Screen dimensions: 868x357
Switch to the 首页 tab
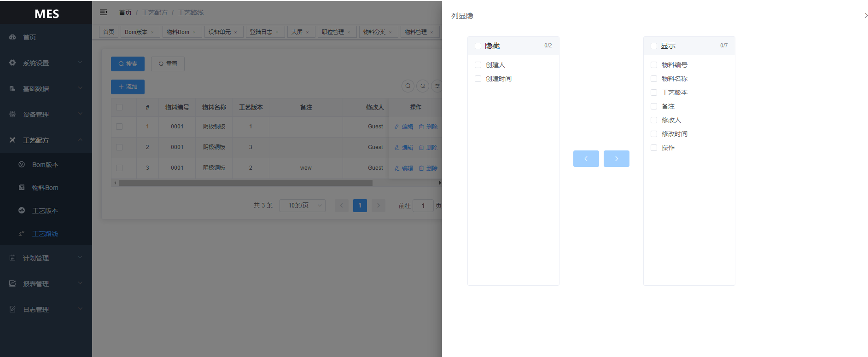109,32
